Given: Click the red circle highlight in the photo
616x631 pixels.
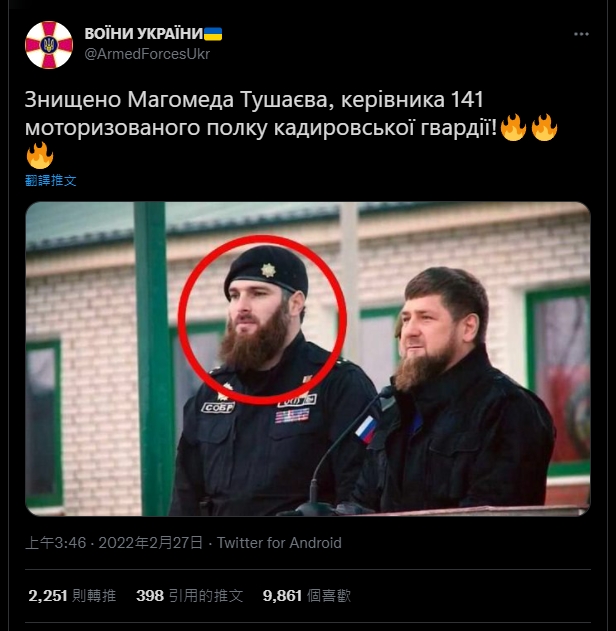Looking at the screenshot, I should [262, 320].
